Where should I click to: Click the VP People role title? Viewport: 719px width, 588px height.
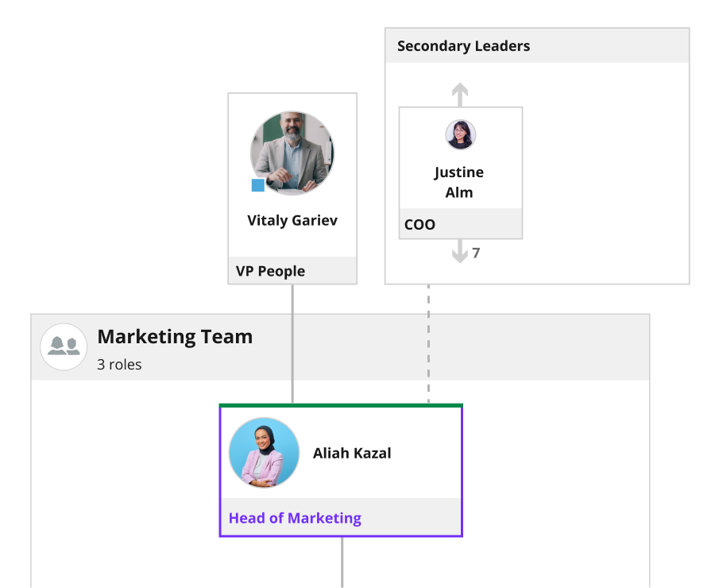[270, 271]
